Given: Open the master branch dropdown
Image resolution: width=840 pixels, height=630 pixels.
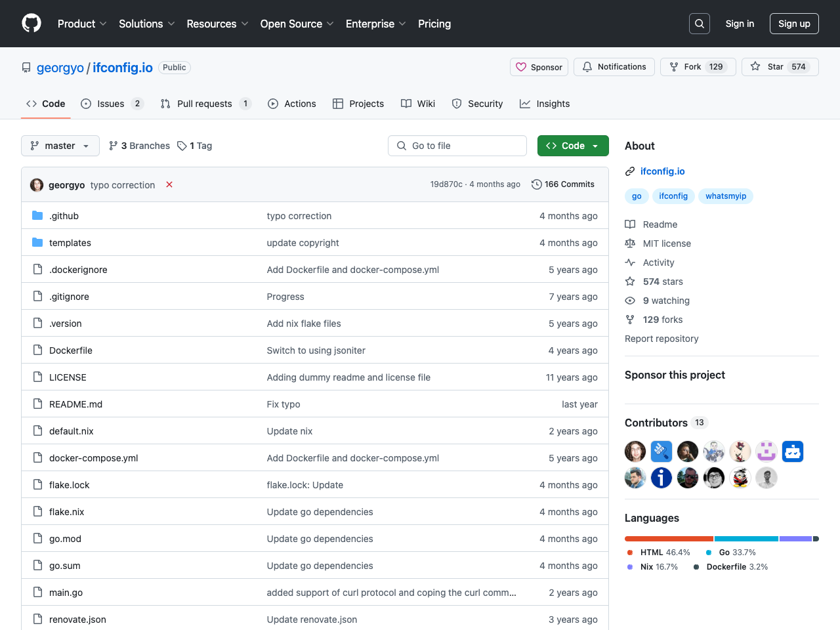Looking at the screenshot, I should 60,146.
